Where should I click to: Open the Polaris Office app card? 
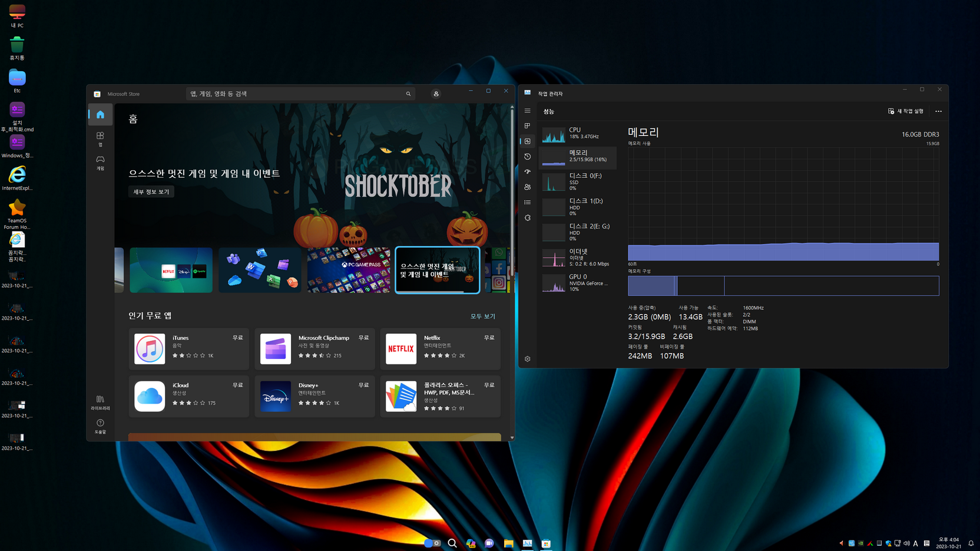click(440, 396)
